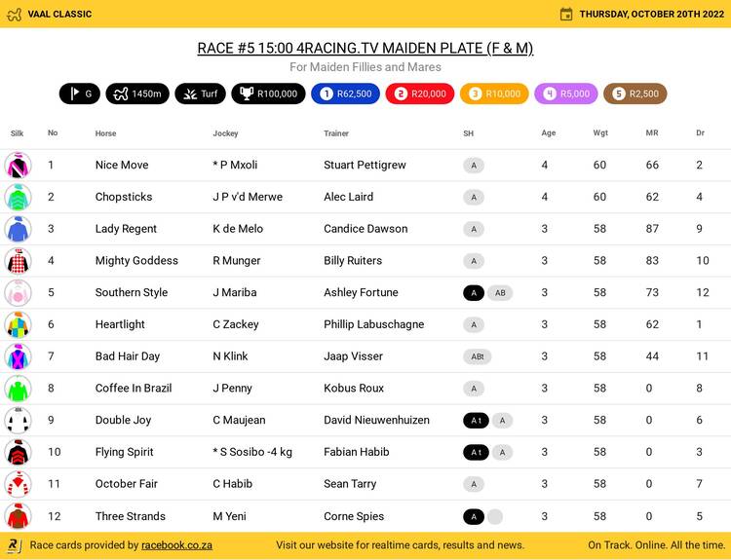
Task: Click Southern Style's black 'A' shoe badge
Action: coord(473,293)
